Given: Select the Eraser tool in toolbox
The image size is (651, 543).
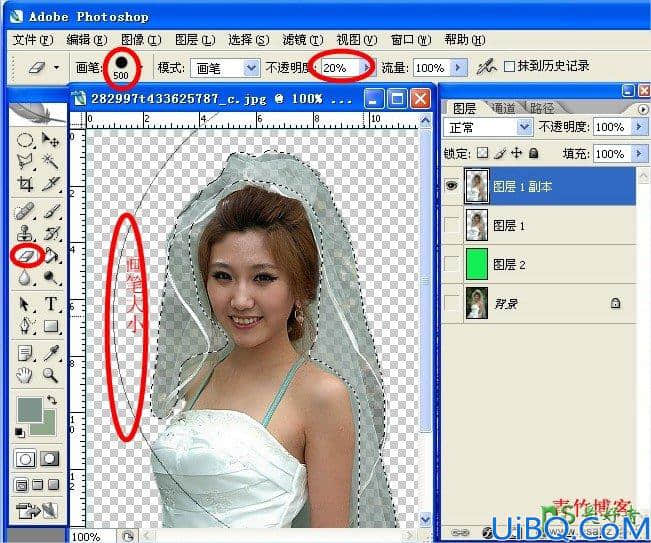Looking at the screenshot, I should pyautogui.click(x=26, y=255).
